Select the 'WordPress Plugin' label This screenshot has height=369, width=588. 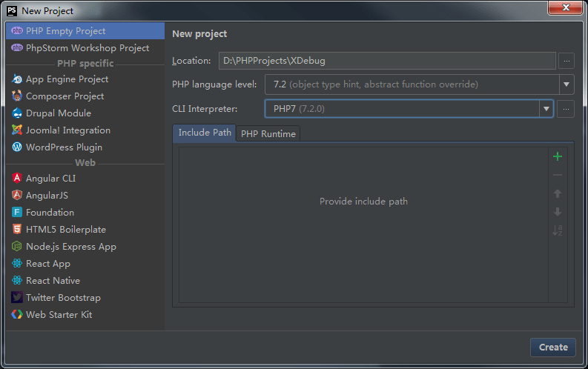click(x=64, y=147)
